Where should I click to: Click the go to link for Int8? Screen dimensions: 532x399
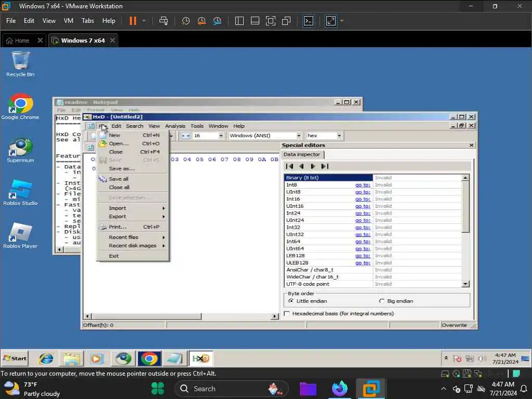[363, 185]
